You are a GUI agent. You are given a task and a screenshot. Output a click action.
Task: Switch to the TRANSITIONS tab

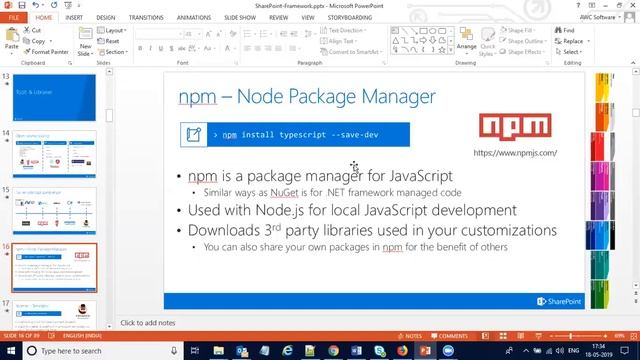[x=146, y=18]
